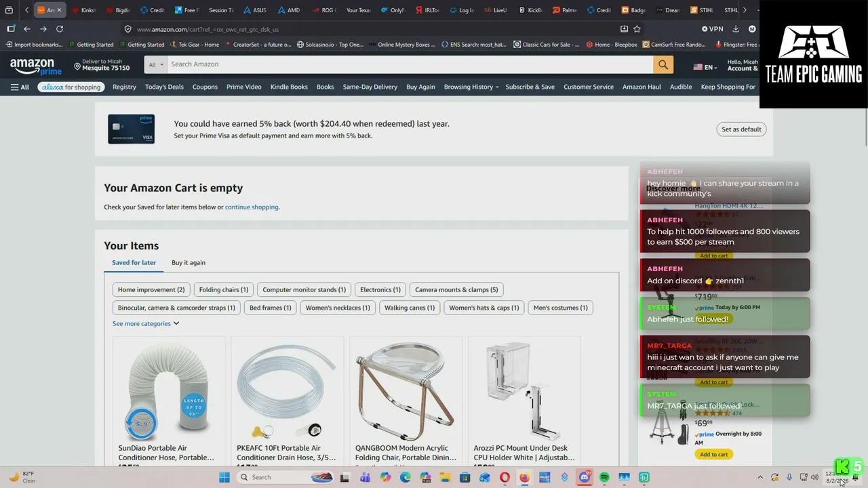Click the Amazon Prime logo
Viewport: 868px width, 488px height.
(36, 66)
